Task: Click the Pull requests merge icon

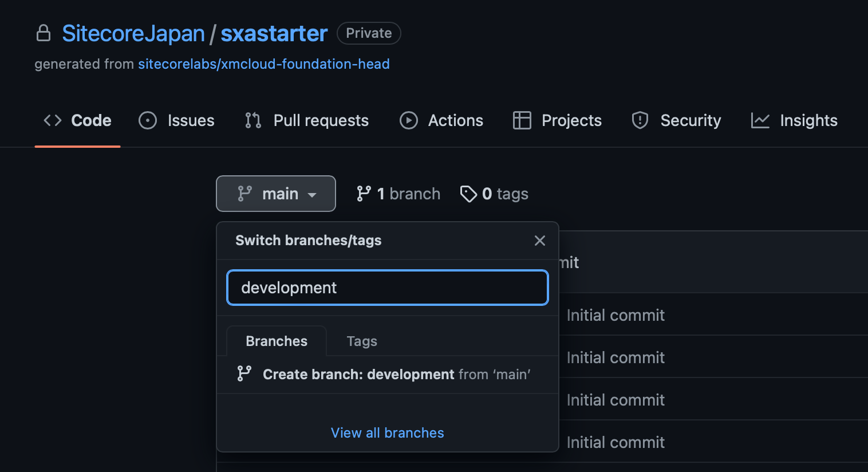Action: [x=253, y=120]
